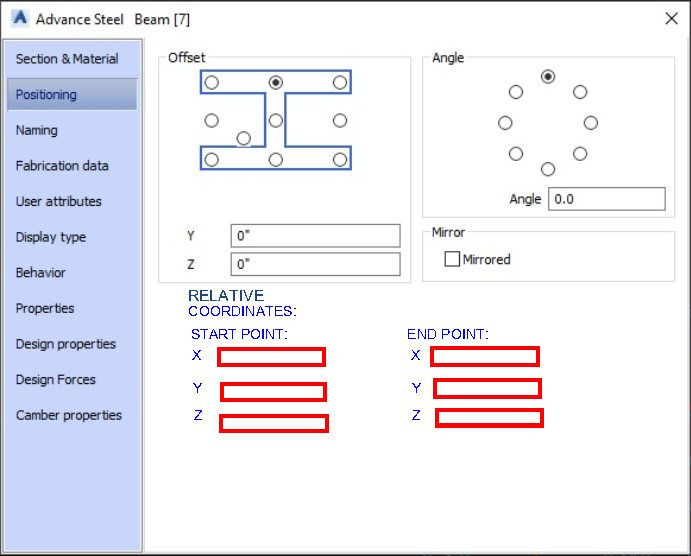Select the Positioning tab
Viewport: 691px width, 556px height.
point(72,94)
